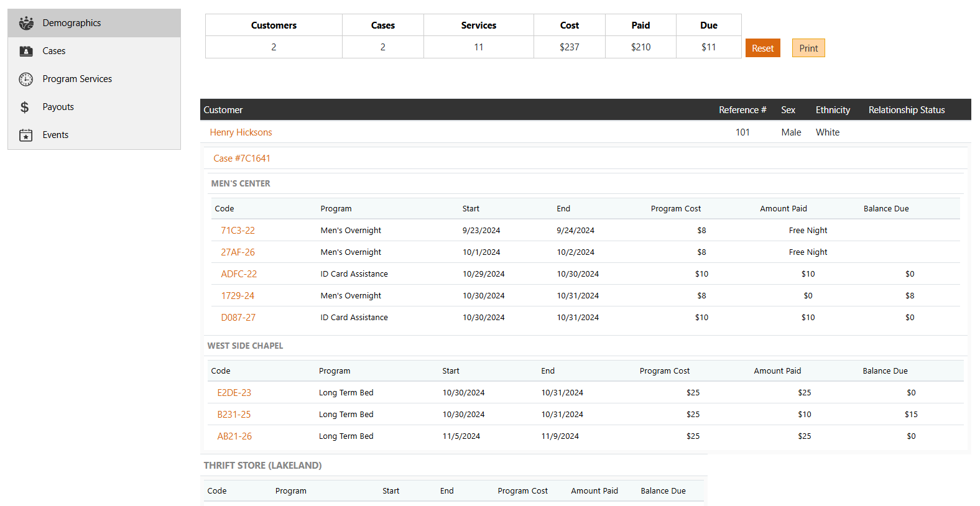Click the Events calendar icon

click(x=26, y=135)
